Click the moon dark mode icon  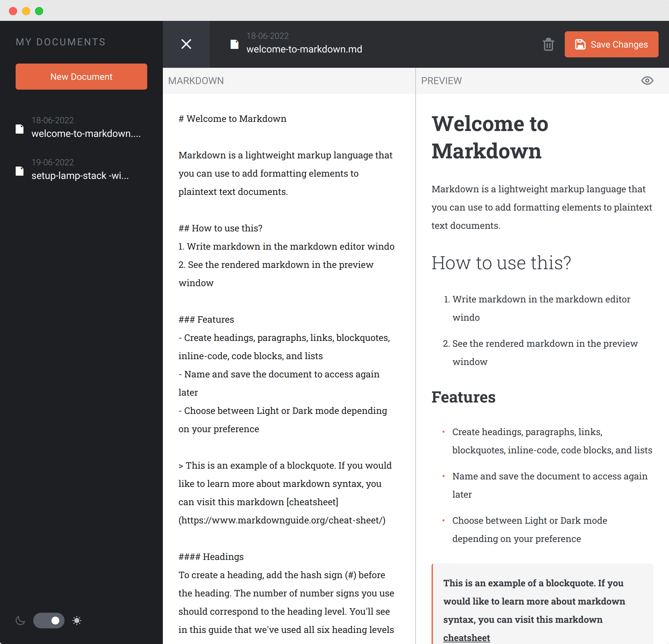(21, 621)
